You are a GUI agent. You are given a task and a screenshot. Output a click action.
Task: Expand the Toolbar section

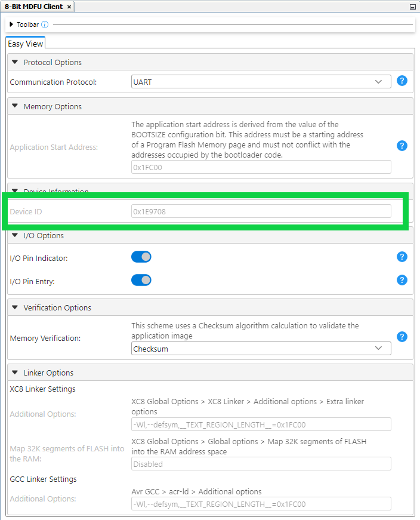click(x=11, y=24)
